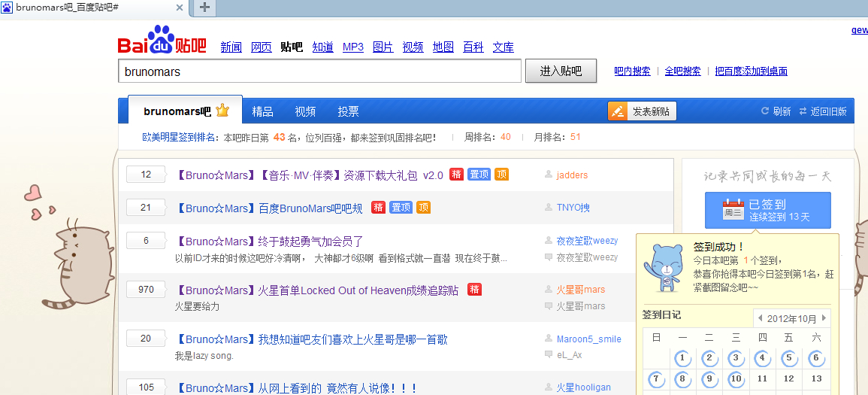868x395 pixels.
Task: Focus the search field containing brunomars
Action: click(x=319, y=71)
